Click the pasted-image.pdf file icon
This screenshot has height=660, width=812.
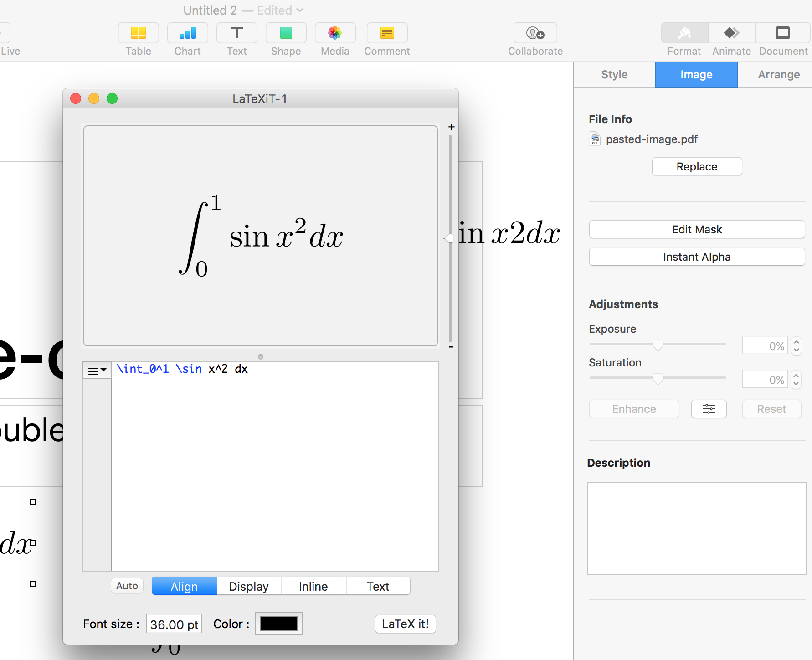coord(595,139)
